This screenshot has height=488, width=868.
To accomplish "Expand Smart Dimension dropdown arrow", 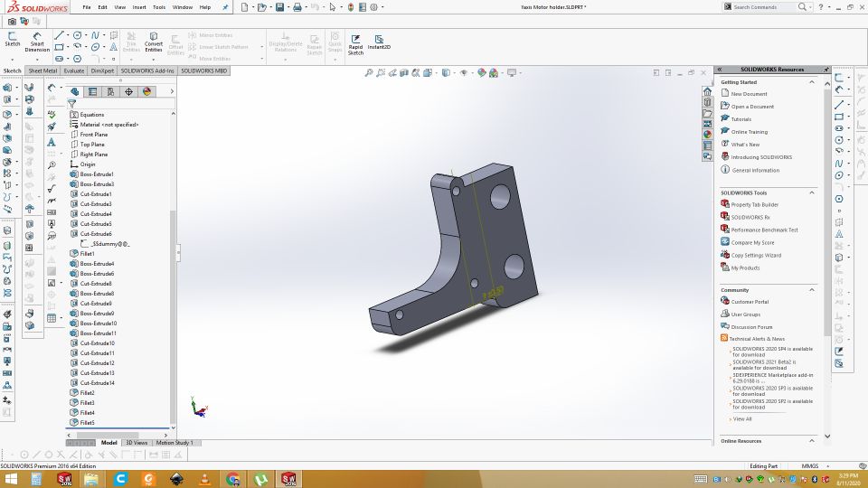I will [x=37, y=59].
